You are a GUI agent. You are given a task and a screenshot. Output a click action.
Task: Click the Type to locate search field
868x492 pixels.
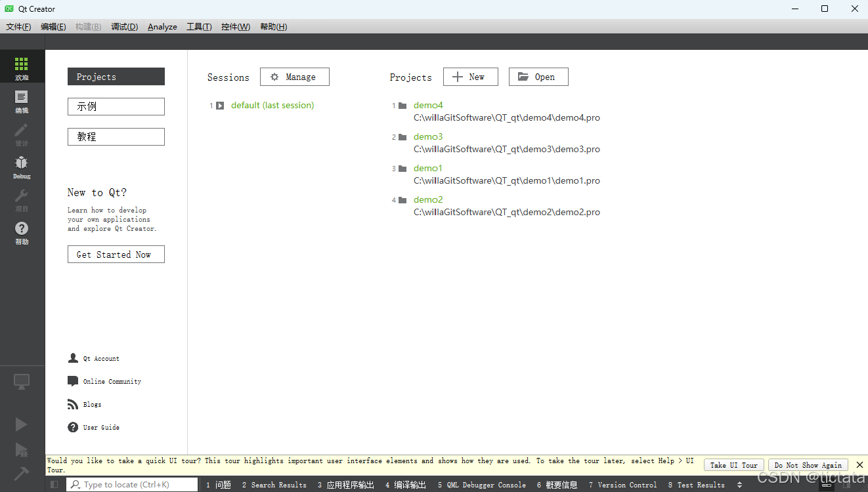[132, 485]
